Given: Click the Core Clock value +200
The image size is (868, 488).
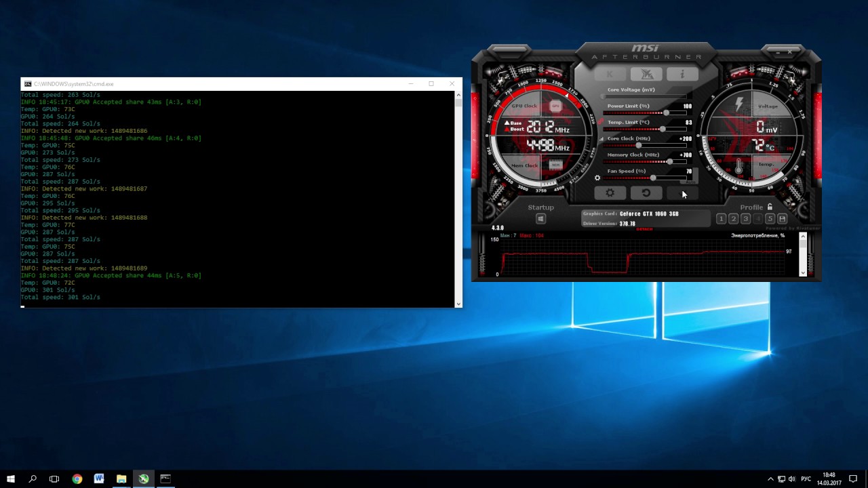Looking at the screenshot, I should (x=686, y=139).
